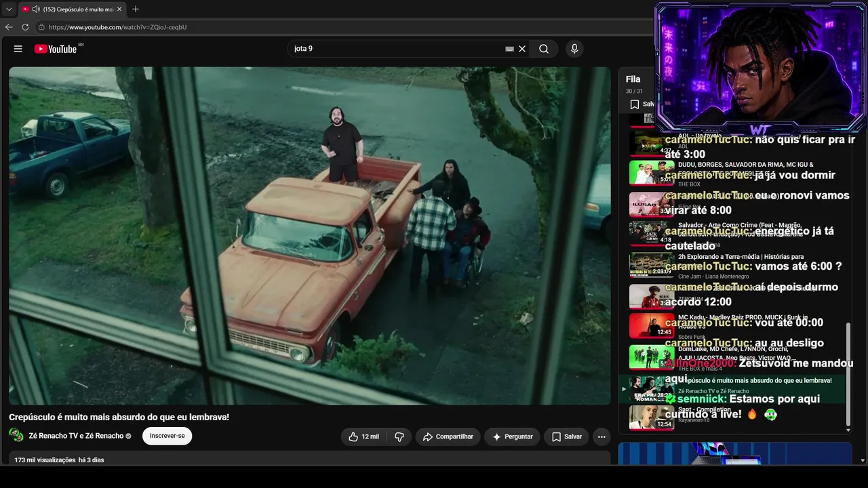The height and width of the screenshot is (488, 868).
Task: Click the queue scrollbar down arrow
Action: click(848, 430)
